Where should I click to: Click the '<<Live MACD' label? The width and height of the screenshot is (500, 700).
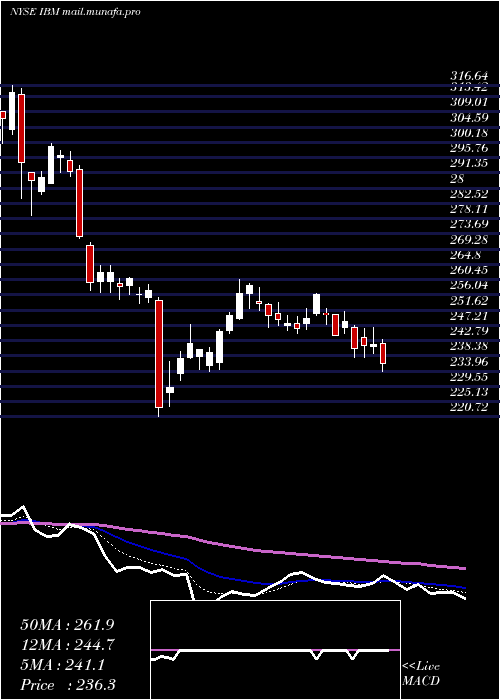click(421, 674)
